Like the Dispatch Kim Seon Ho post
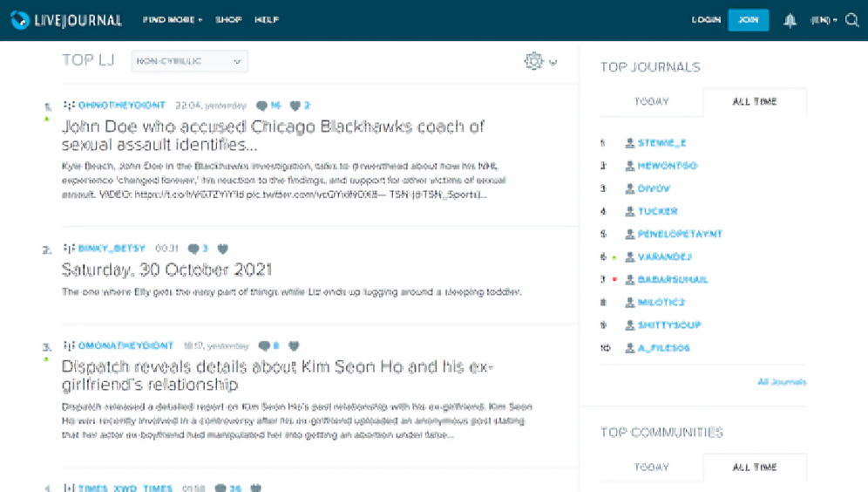The image size is (868, 492). (x=294, y=346)
